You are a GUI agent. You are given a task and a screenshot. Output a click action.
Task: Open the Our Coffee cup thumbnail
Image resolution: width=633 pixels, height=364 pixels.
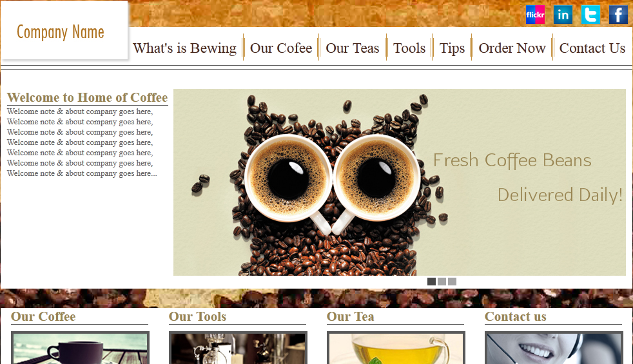[81, 348]
